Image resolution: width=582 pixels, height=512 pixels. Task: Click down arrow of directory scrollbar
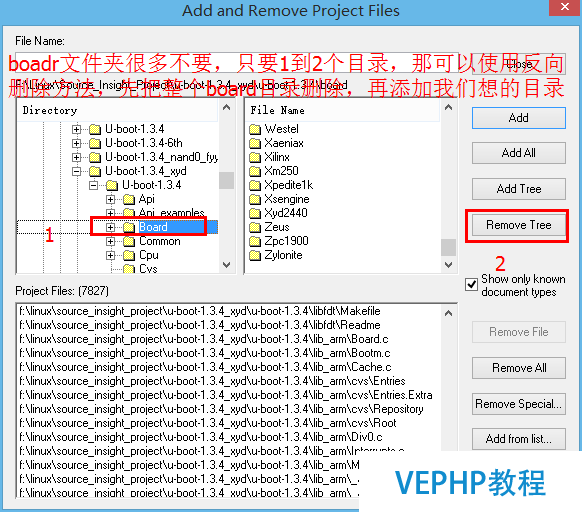tap(226, 265)
